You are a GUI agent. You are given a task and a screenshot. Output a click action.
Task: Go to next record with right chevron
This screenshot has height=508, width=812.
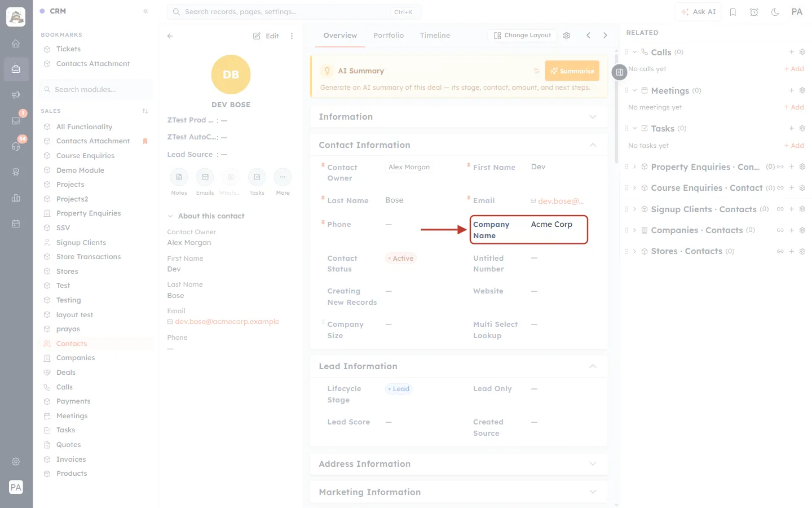[x=605, y=35]
